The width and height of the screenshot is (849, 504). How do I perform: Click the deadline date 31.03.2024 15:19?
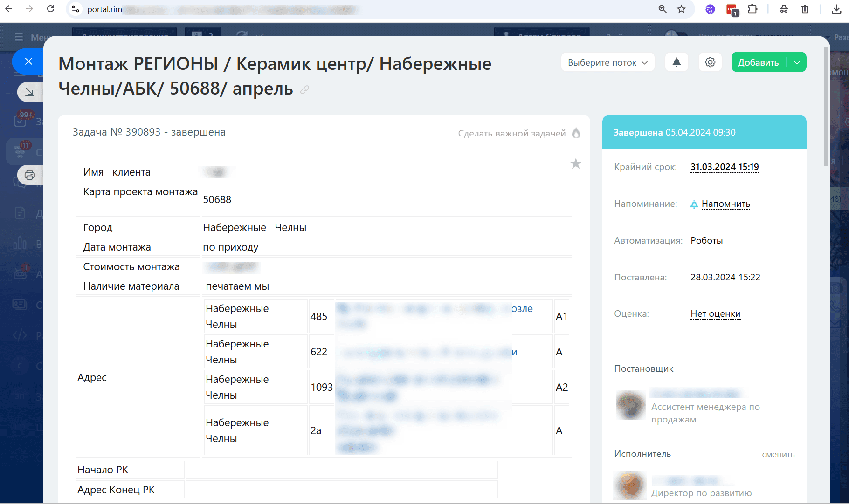pyautogui.click(x=725, y=167)
